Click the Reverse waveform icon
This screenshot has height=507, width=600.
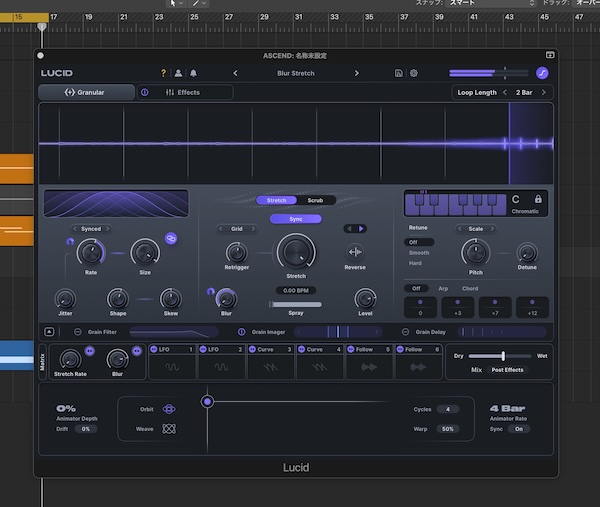[x=355, y=252]
